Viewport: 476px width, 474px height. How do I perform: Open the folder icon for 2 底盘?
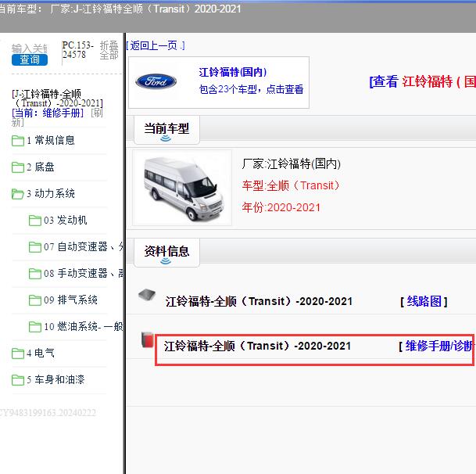(x=18, y=167)
